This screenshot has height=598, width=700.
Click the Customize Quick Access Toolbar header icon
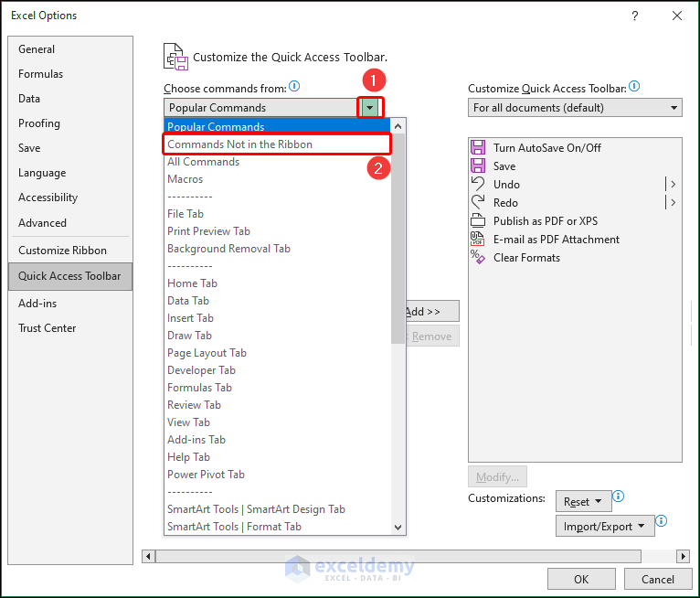coord(175,57)
